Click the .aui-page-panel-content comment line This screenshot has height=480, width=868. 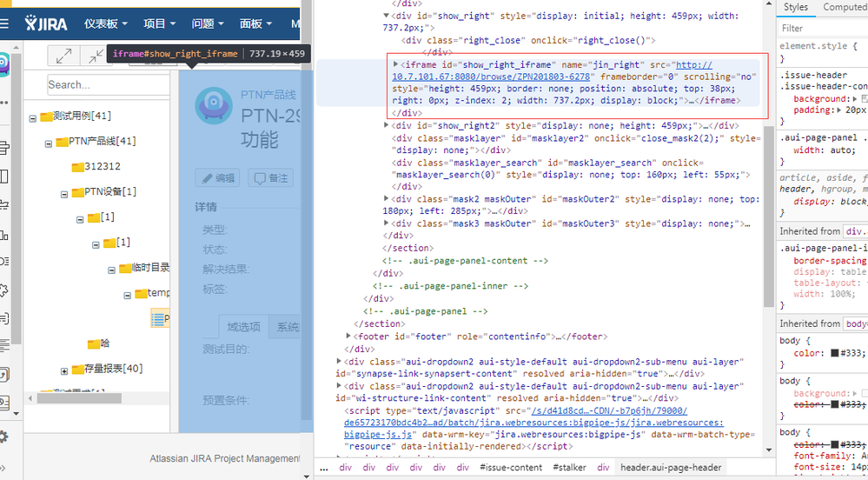point(465,261)
